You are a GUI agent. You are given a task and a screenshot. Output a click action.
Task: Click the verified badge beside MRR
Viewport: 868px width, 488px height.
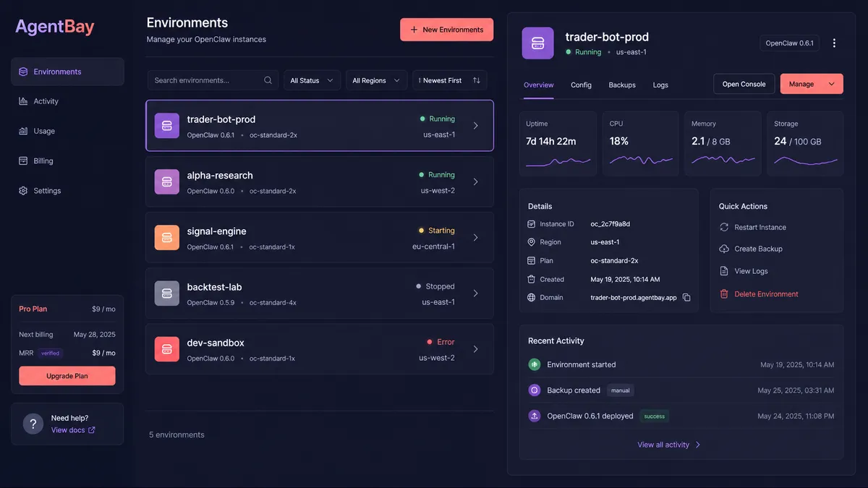[x=51, y=354]
